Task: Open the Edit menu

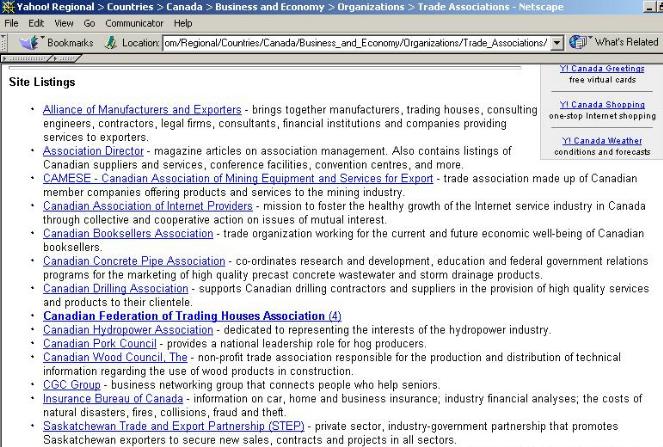Action: pyautogui.click(x=36, y=23)
